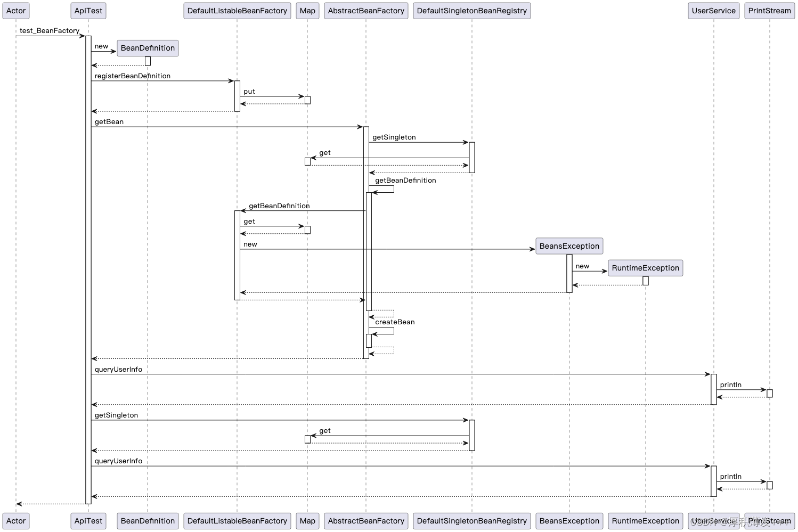This screenshot has width=798, height=532.
Task: Click the BeanDefinition box created by the 'new' arrow
Action: 148,48
